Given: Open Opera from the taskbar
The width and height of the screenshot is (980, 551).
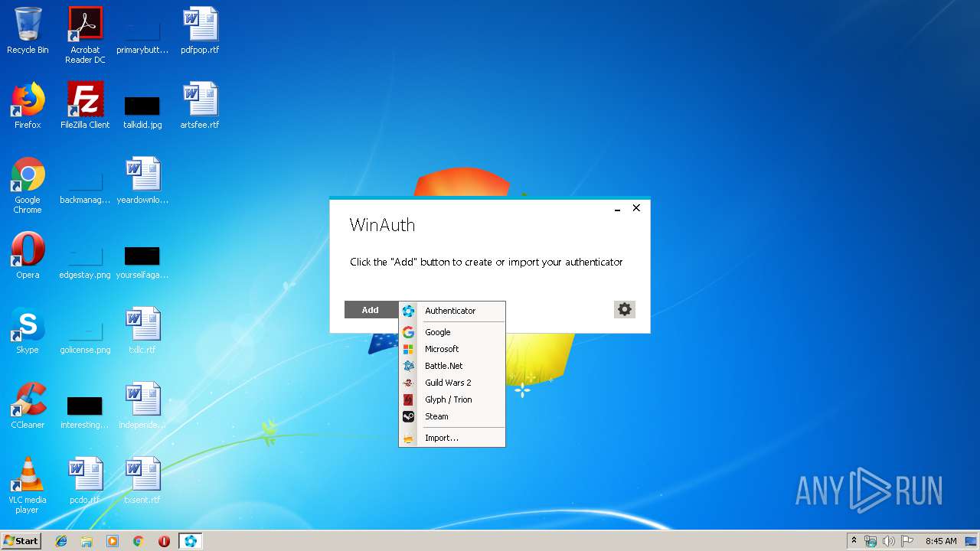Looking at the screenshot, I should pyautogui.click(x=164, y=541).
